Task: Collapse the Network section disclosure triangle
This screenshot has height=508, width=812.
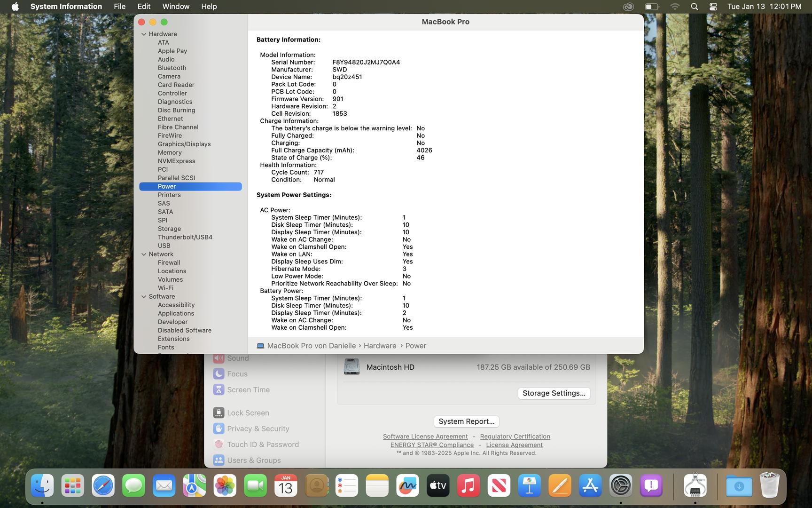Action: click(144, 254)
